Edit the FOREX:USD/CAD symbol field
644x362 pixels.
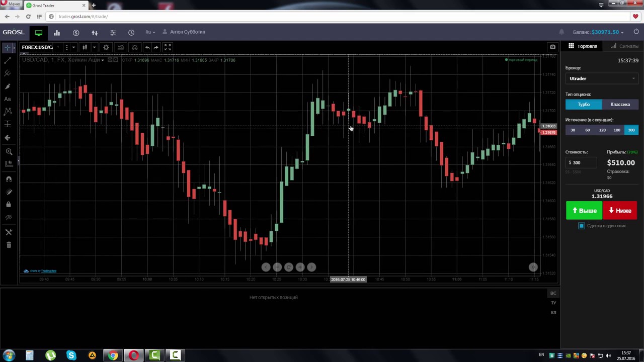tap(37, 47)
